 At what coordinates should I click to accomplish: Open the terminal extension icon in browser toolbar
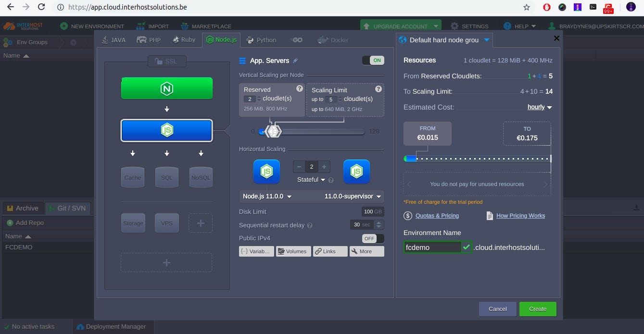coord(593,7)
